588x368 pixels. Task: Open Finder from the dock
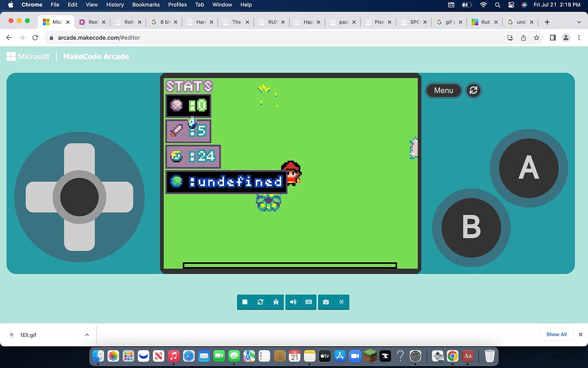click(98, 355)
